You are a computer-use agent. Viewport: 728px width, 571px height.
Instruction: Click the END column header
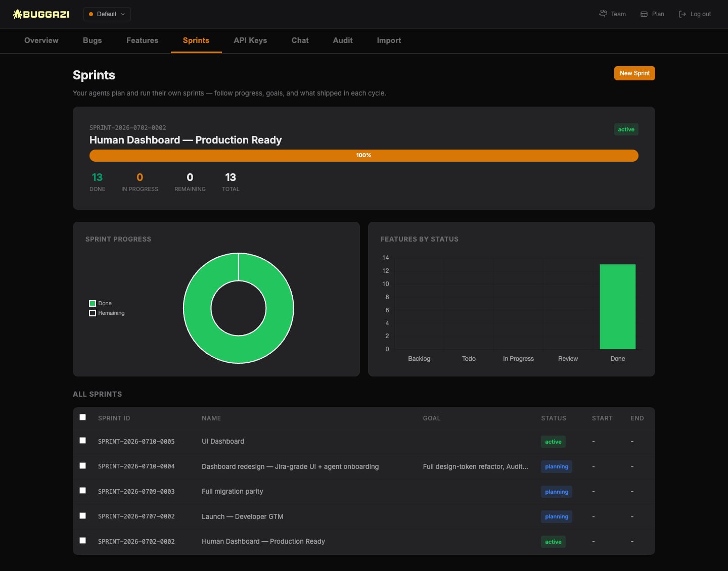tap(637, 418)
